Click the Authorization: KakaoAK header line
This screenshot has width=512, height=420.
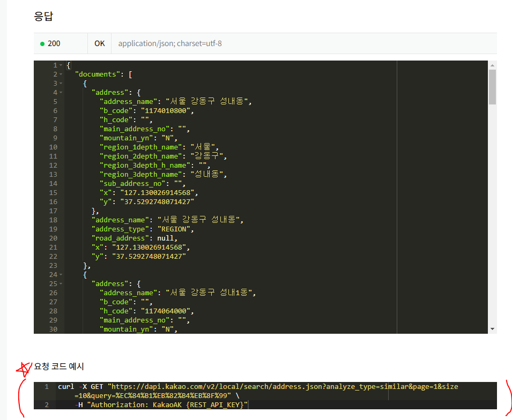tap(161, 405)
